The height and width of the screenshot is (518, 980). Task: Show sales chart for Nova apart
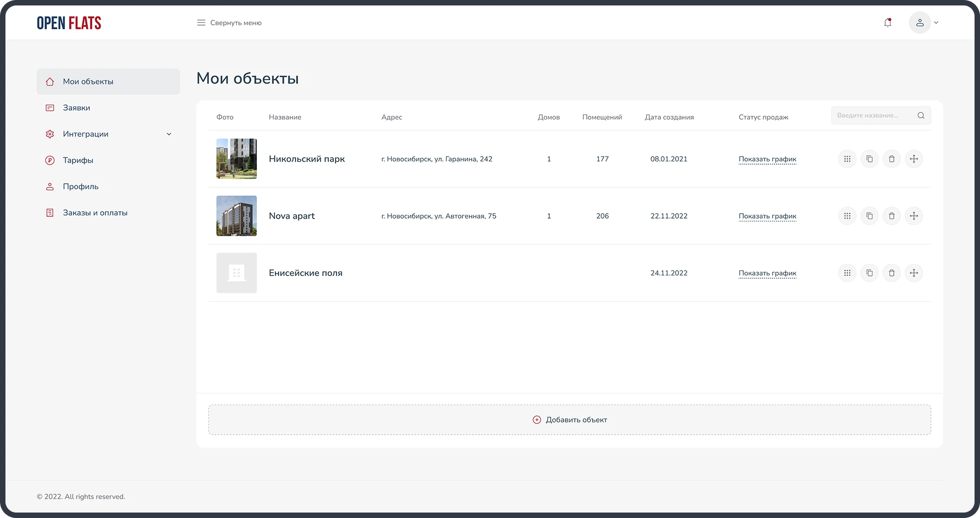(767, 216)
